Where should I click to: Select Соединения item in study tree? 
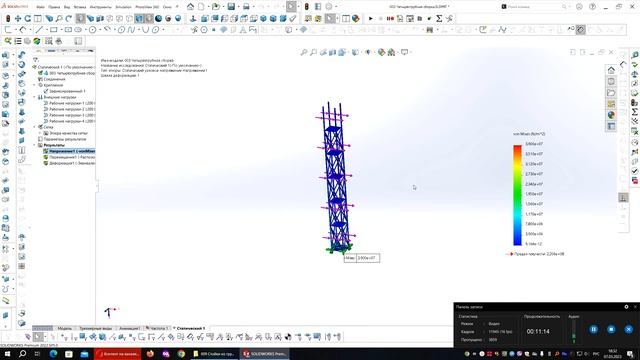pos(51,79)
